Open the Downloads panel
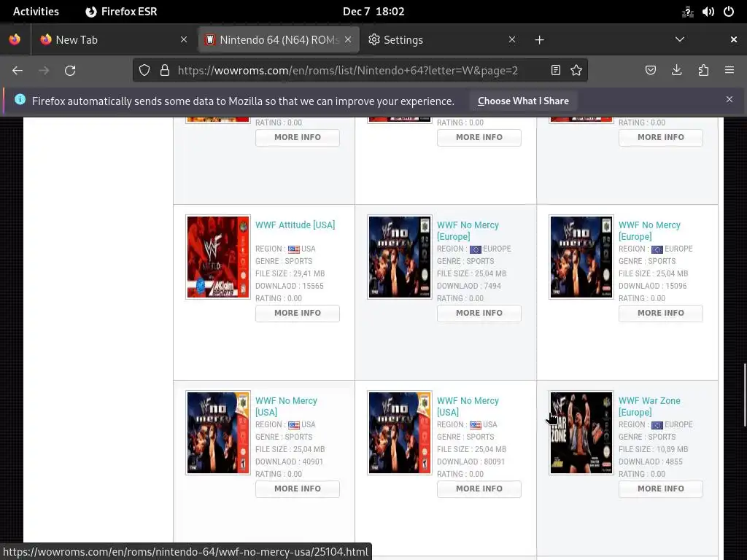 (676, 71)
